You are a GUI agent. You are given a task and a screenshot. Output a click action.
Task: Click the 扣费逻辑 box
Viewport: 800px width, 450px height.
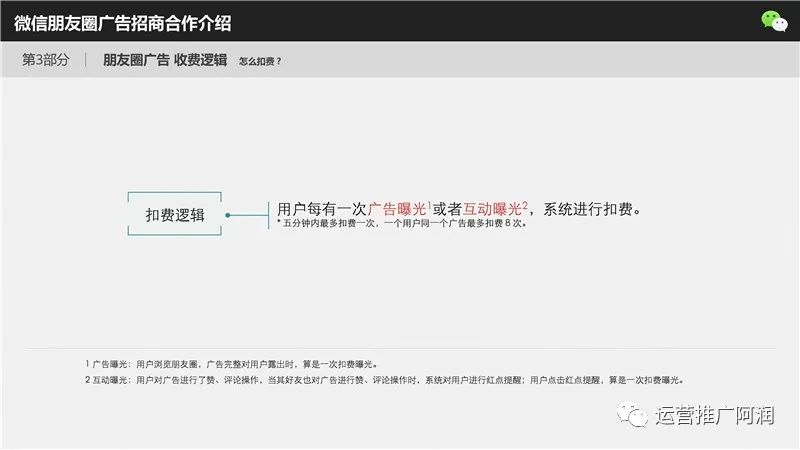click(174, 214)
